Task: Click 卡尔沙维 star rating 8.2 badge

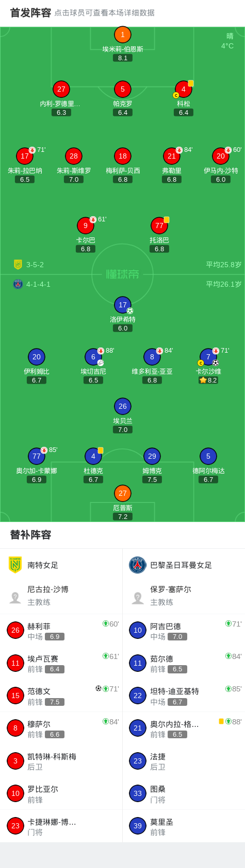Action: point(208,380)
